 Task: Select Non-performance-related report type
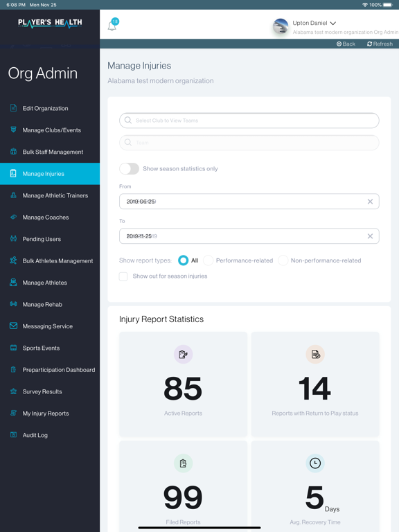(283, 260)
